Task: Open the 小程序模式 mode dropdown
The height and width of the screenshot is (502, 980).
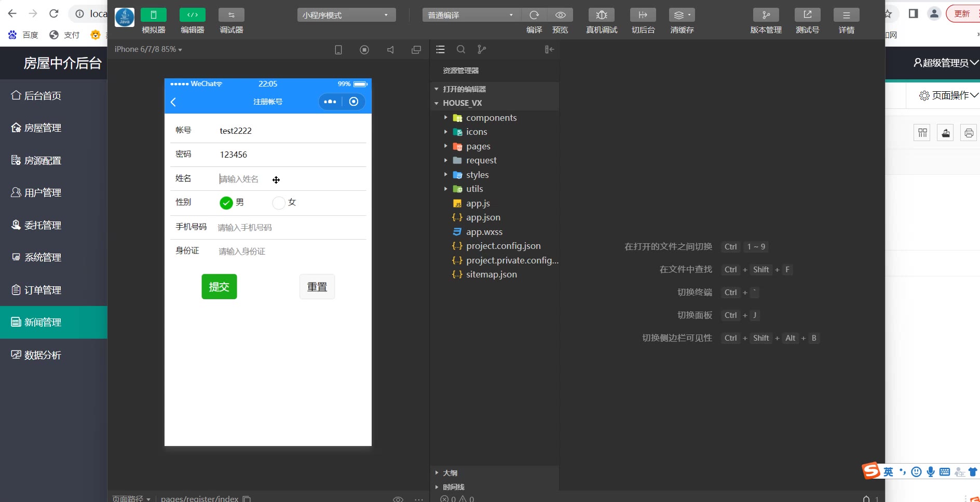Action: (346, 15)
